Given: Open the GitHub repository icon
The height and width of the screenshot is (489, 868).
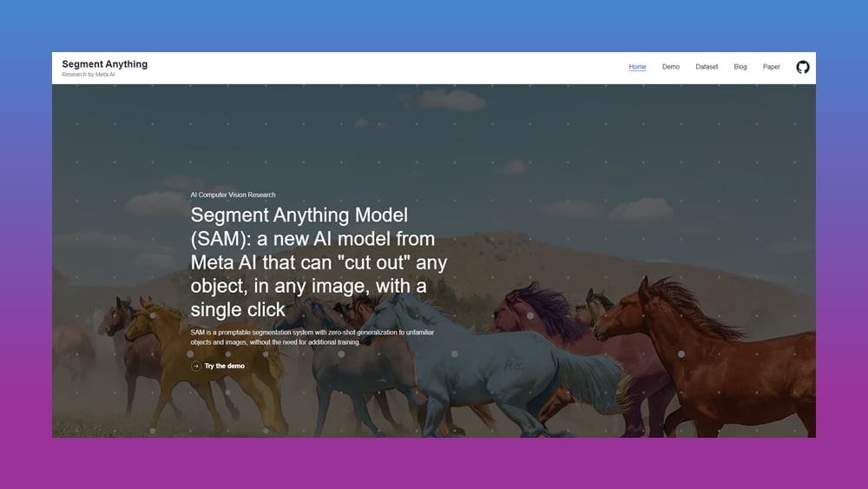Looking at the screenshot, I should click(803, 67).
